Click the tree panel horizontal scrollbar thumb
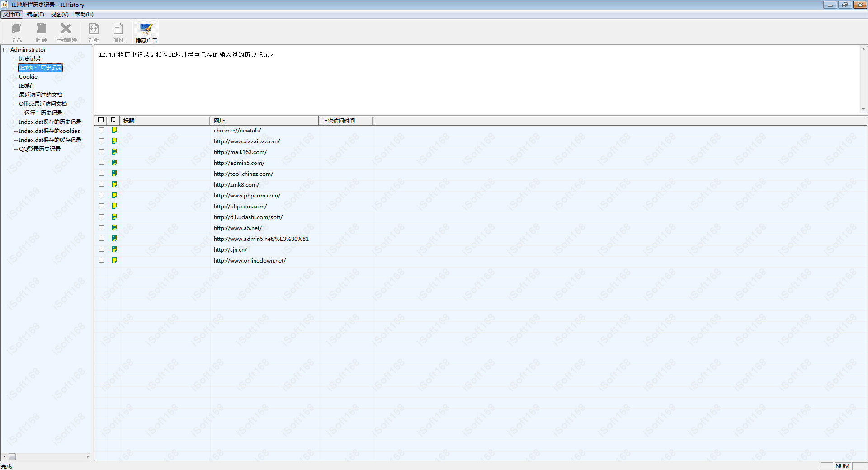Image resolution: width=868 pixels, height=470 pixels. click(x=13, y=457)
